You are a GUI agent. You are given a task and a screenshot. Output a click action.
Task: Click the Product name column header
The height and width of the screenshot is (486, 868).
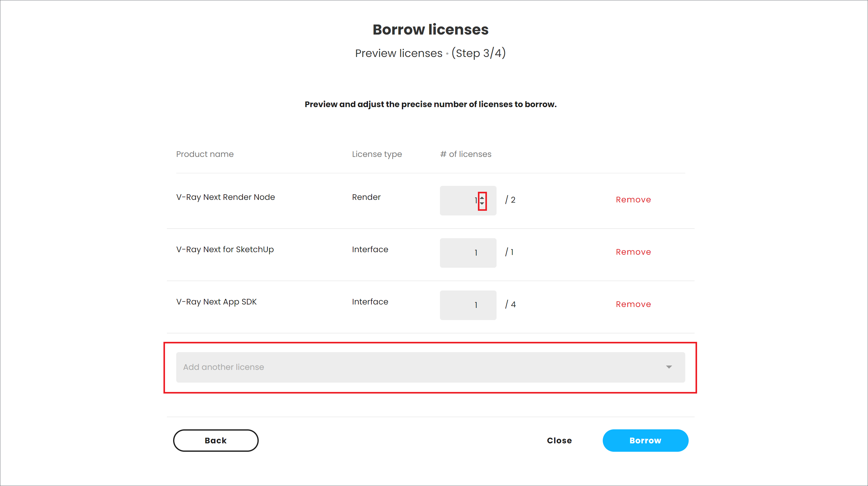tap(205, 154)
